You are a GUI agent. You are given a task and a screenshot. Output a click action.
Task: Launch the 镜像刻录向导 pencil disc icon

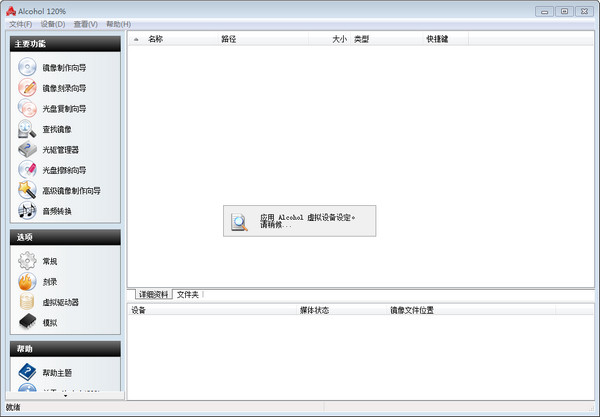pos(27,88)
